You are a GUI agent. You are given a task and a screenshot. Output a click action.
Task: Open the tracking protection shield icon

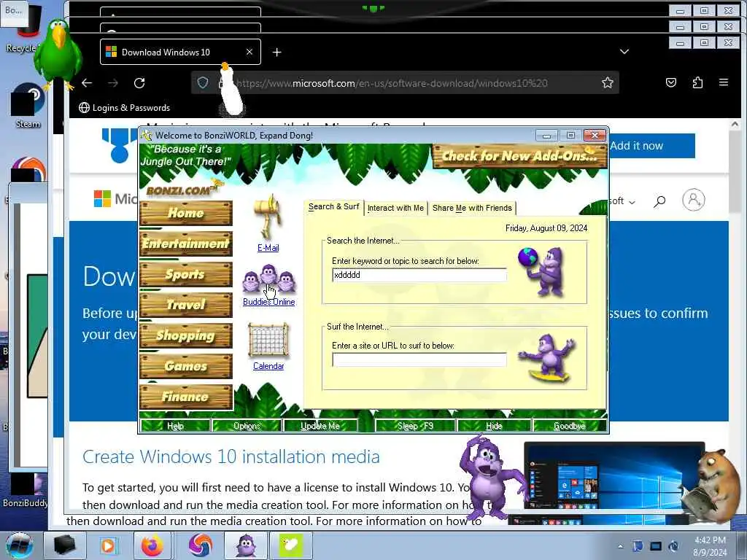click(x=203, y=83)
